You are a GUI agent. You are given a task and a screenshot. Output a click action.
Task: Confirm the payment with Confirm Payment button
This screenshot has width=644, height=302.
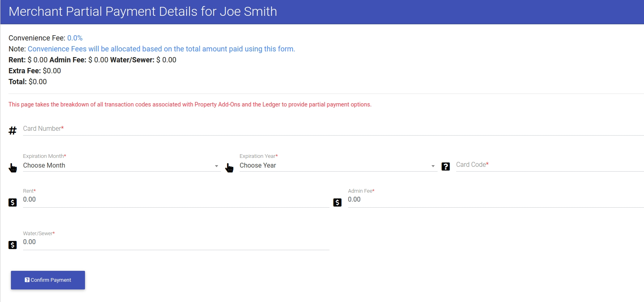pyautogui.click(x=48, y=280)
